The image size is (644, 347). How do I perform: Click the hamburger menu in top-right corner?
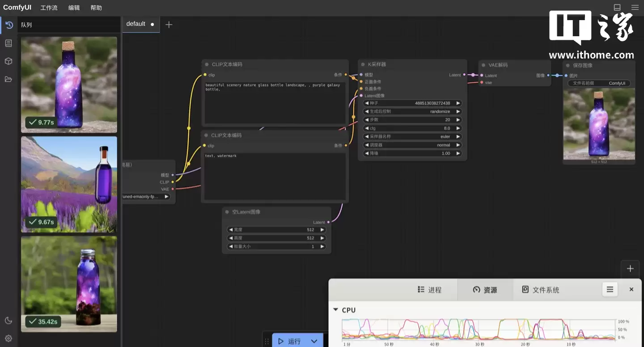635,8
